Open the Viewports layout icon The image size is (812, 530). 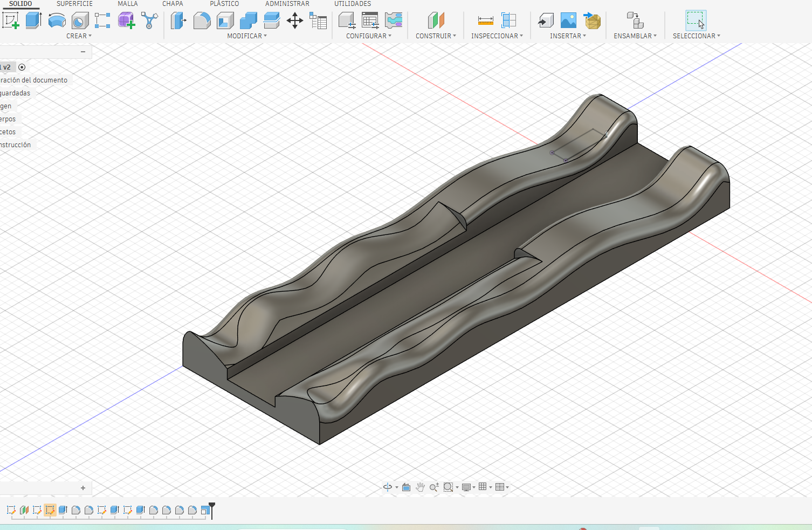(500, 487)
